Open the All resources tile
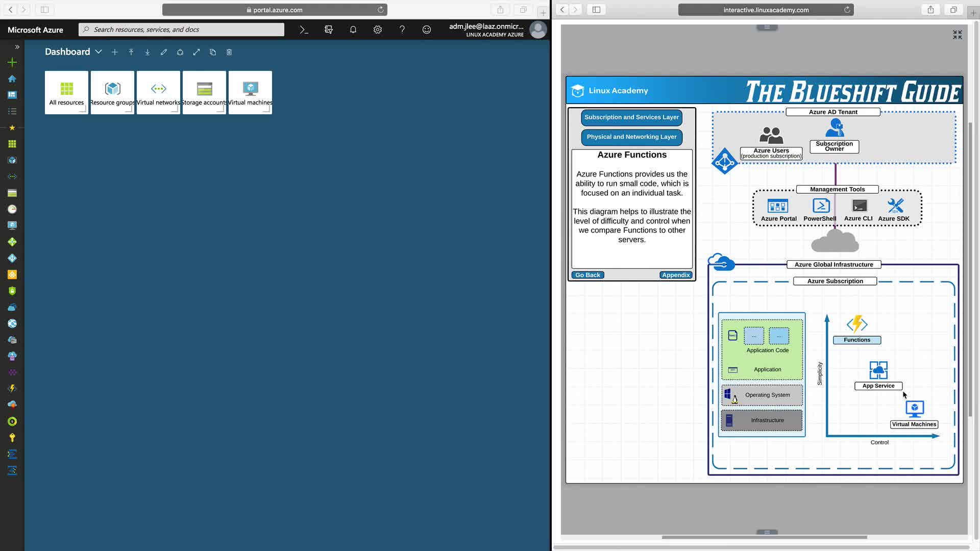This screenshot has width=980, height=551. [x=66, y=92]
